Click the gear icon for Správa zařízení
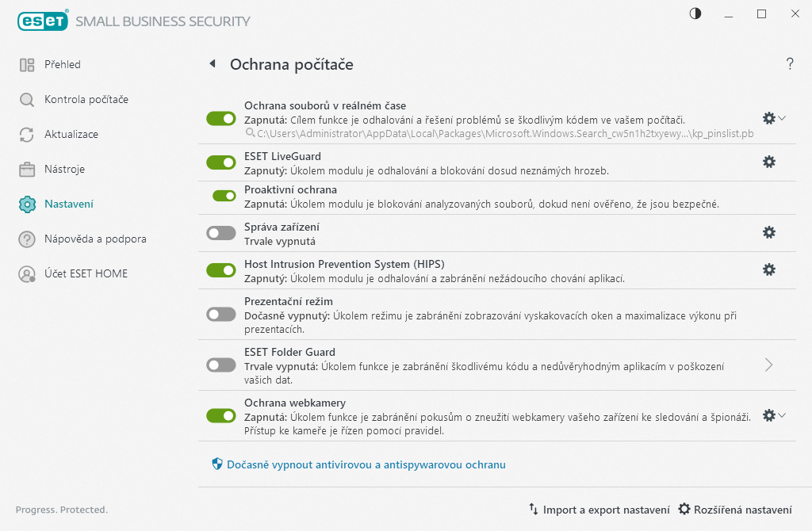The image size is (812, 531). [768, 232]
